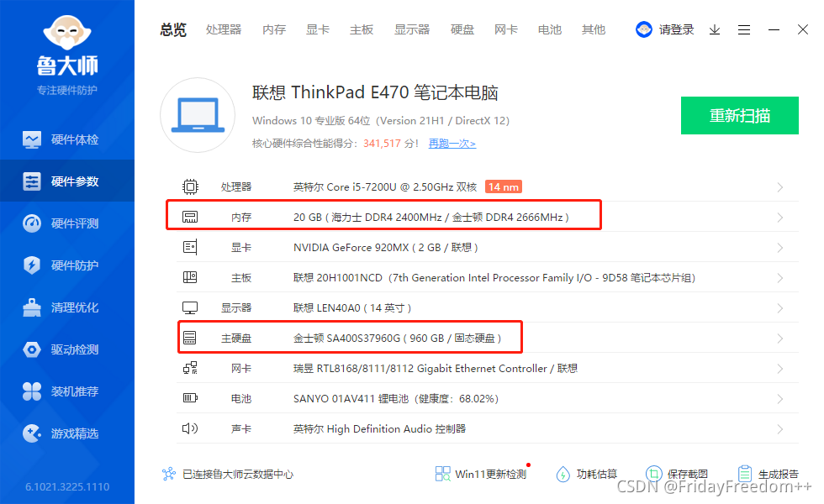This screenshot has height=504, width=824.
Task: Open 清理优化 sidebar entry
Action: 67,307
